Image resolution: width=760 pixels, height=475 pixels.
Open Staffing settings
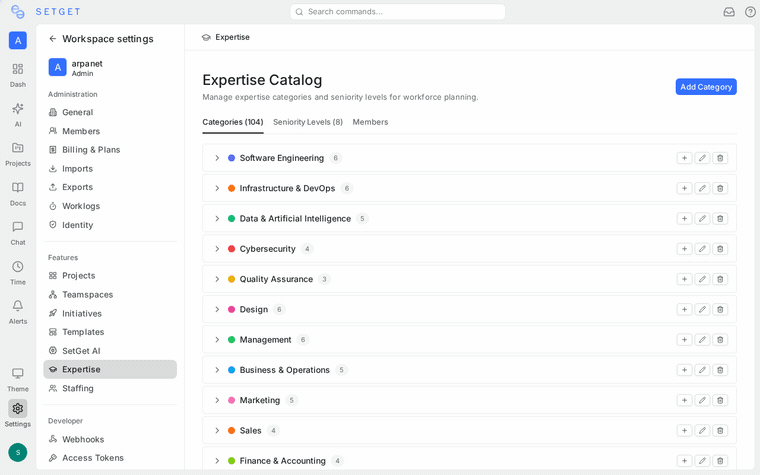click(110, 388)
